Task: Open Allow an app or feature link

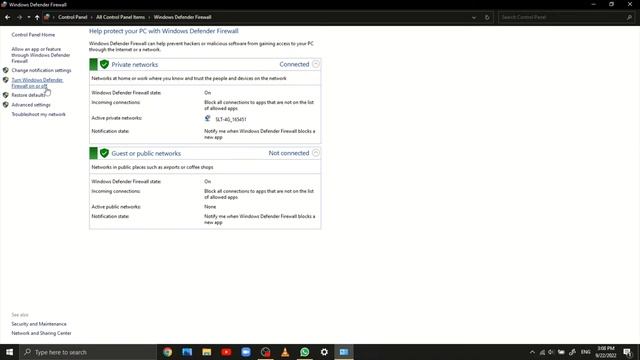Action: coord(40,55)
